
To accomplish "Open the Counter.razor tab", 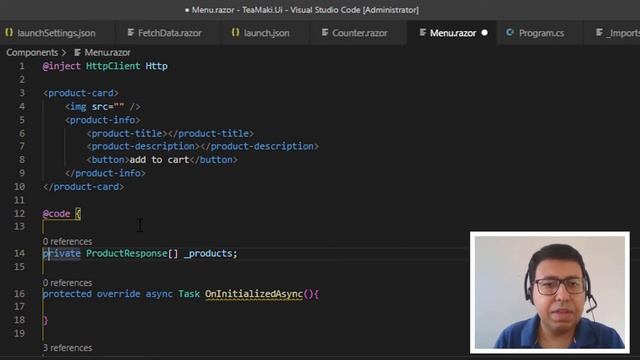I will coord(354,33).
